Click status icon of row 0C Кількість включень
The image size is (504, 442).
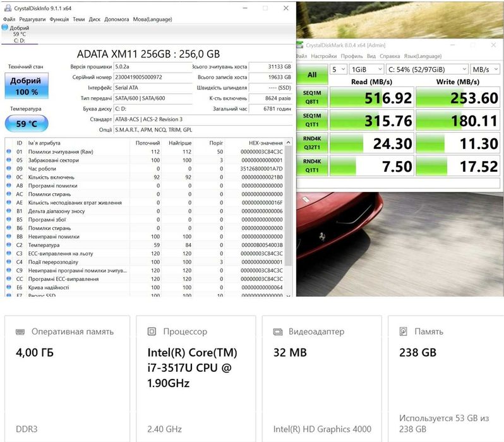click(9, 177)
